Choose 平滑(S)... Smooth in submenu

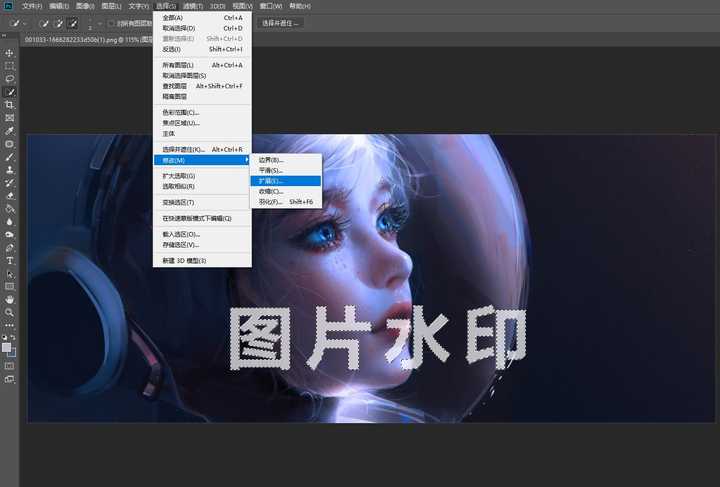coord(286,170)
